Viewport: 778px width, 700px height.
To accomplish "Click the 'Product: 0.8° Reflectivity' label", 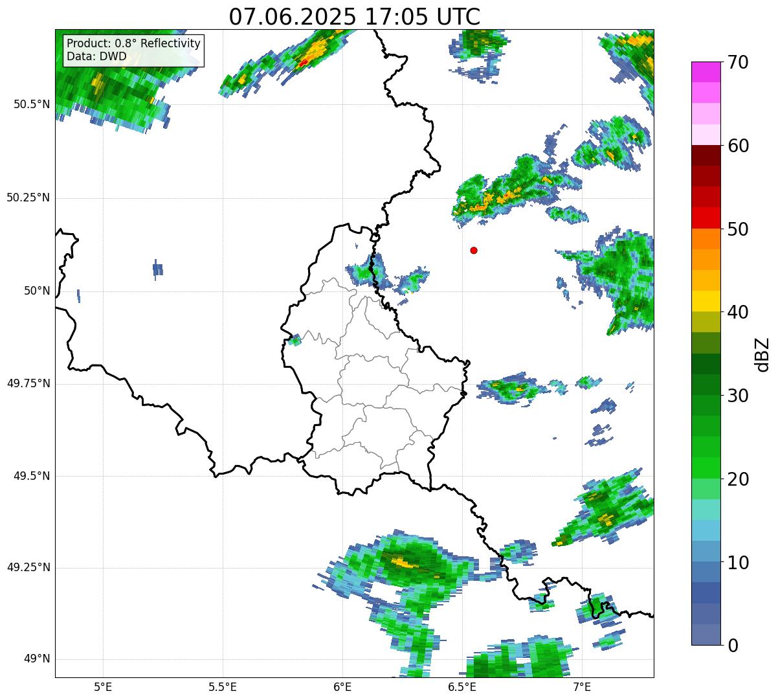I will [x=134, y=43].
